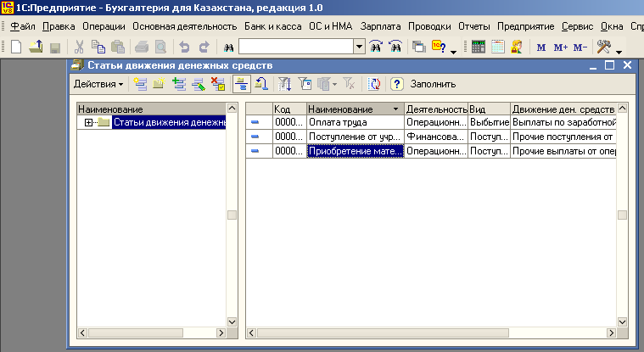This screenshot has height=352, width=644.
Task: Click the New document icon
Action: 16,47
